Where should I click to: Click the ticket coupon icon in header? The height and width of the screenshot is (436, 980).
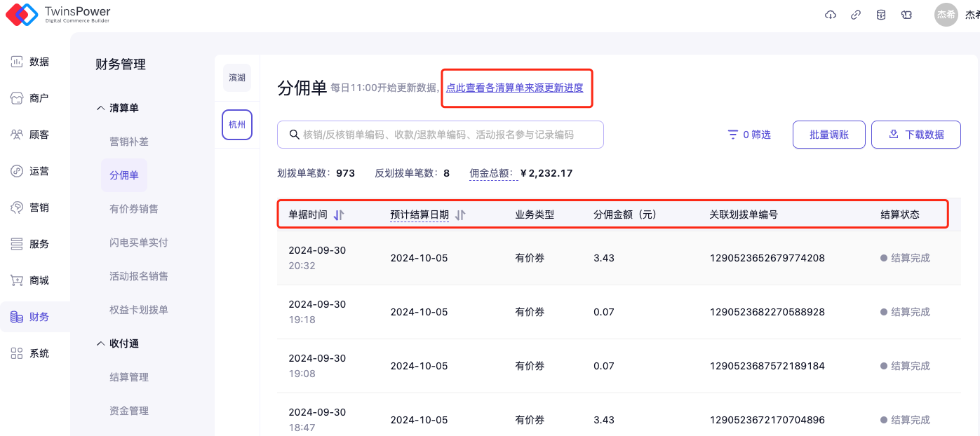click(x=906, y=15)
